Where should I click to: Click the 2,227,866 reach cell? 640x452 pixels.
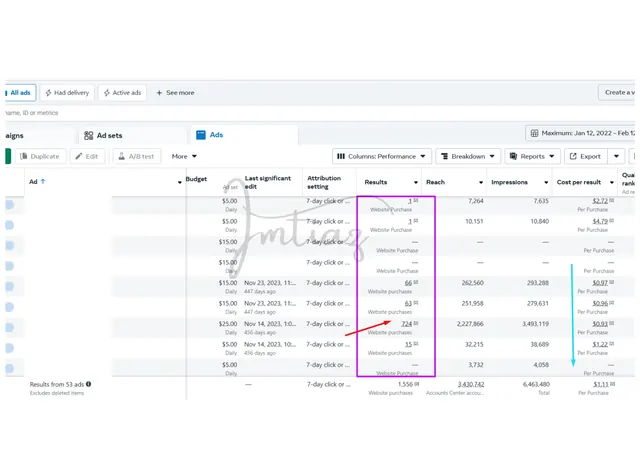(470, 324)
